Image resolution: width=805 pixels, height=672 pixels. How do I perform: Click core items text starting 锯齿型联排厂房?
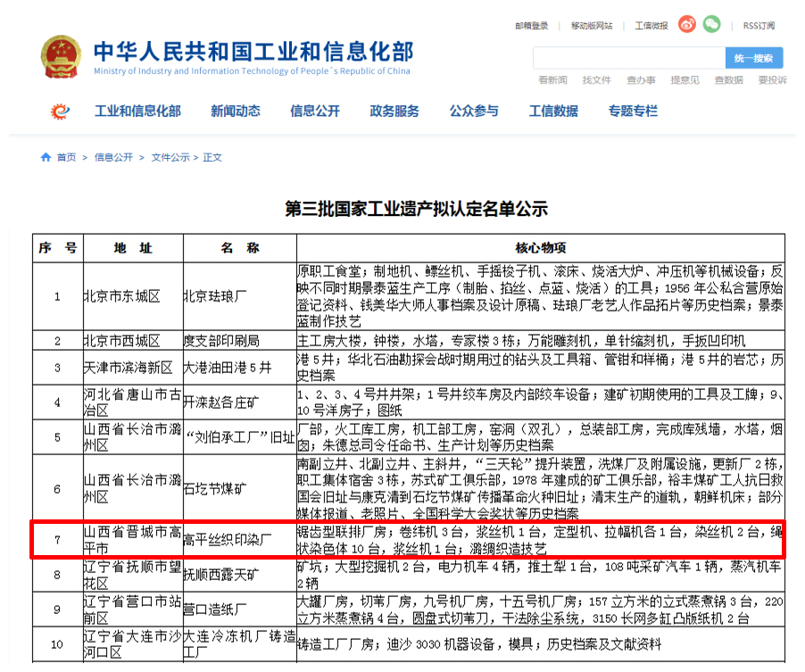click(x=540, y=540)
